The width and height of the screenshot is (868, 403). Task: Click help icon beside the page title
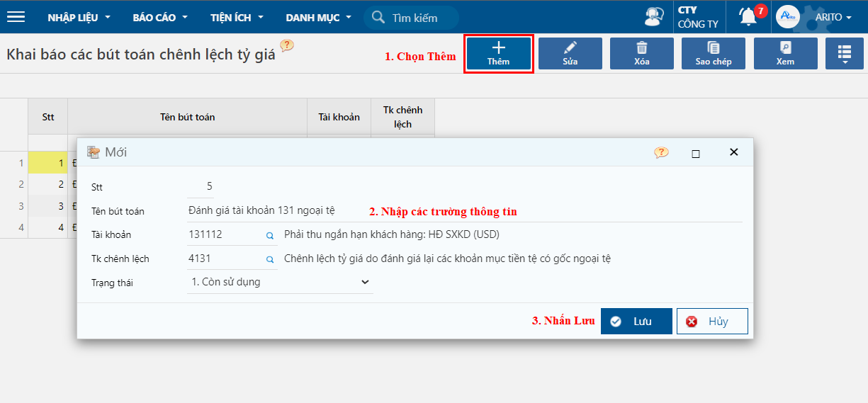coord(286,46)
